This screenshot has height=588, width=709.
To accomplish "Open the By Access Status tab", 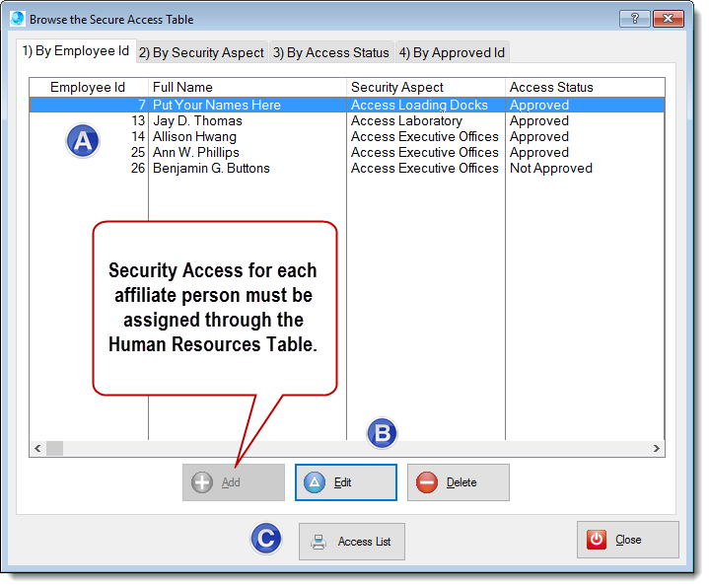I will (x=331, y=52).
